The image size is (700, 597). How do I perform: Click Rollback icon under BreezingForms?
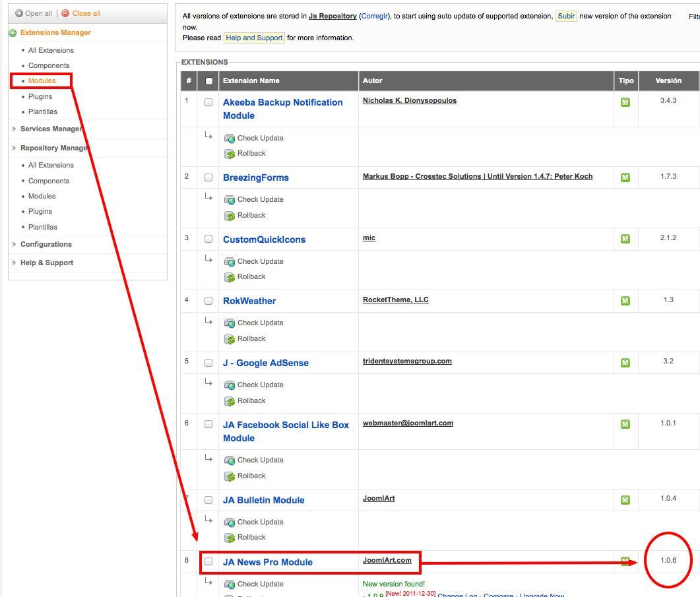coord(230,216)
